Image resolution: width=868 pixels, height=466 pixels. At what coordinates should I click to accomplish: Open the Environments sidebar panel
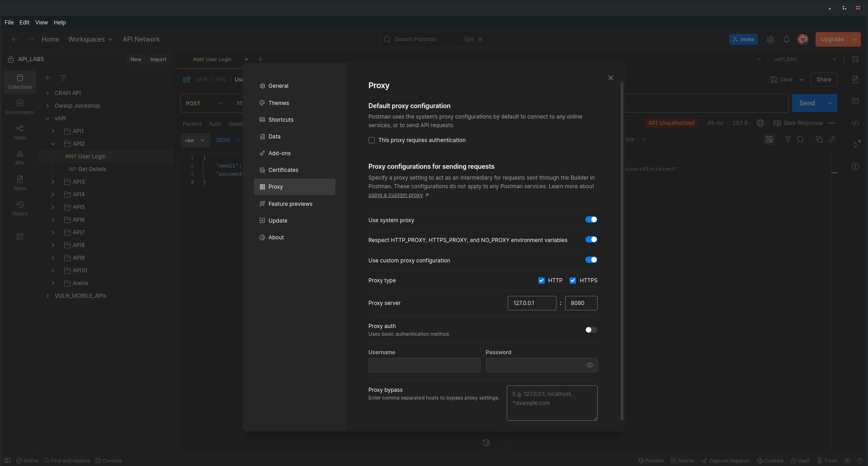[x=20, y=107]
